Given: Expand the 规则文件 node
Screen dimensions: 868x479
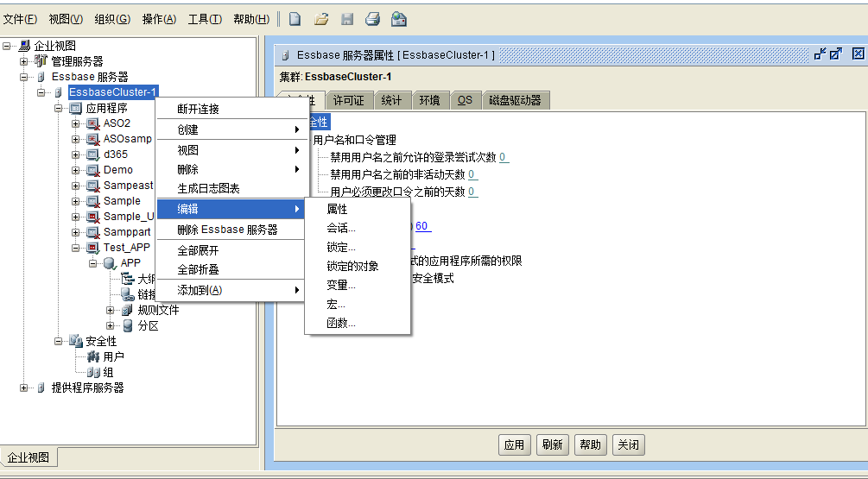Looking at the screenshot, I should (x=111, y=311).
